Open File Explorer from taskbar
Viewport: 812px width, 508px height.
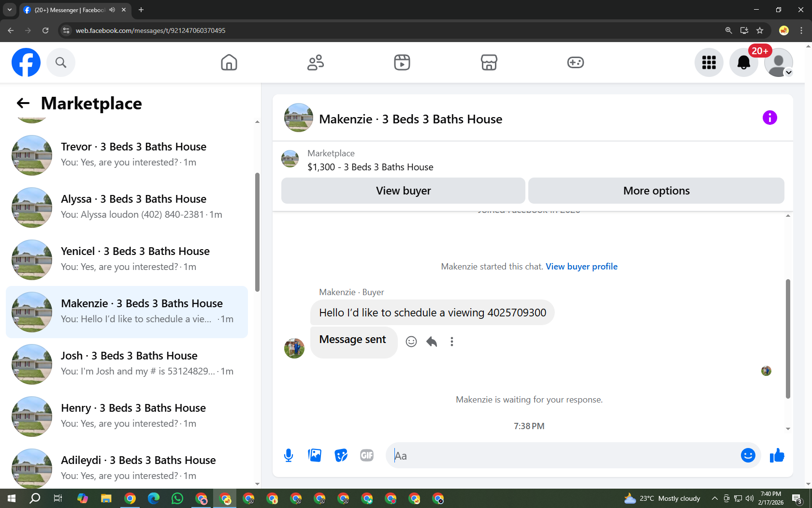coord(106,498)
